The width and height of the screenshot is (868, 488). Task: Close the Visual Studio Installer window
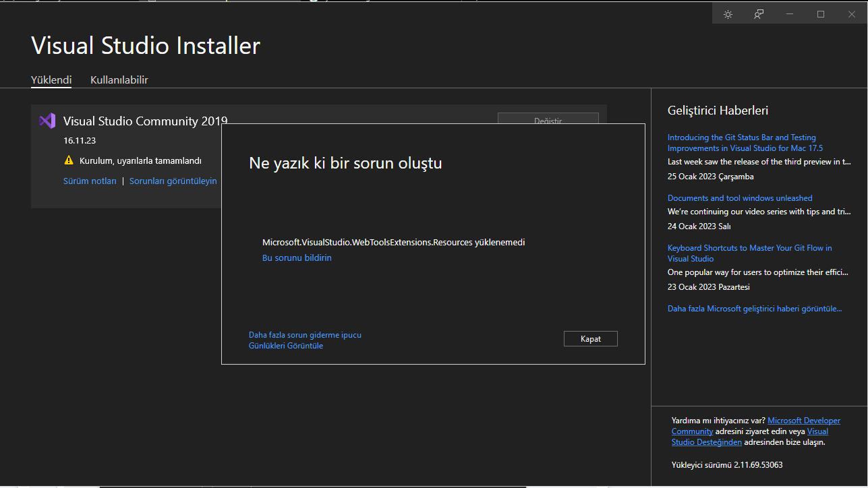pyautogui.click(x=852, y=14)
